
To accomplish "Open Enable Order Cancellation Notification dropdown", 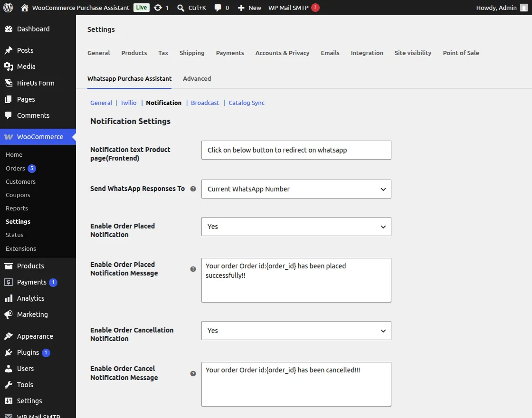I will point(296,331).
